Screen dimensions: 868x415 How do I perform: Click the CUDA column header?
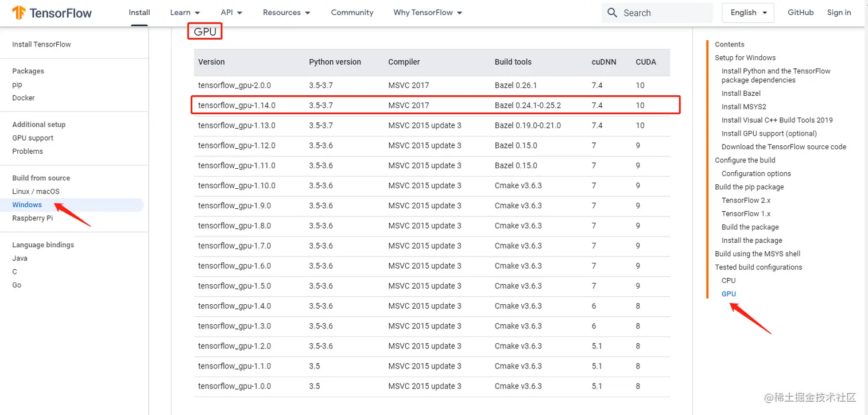click(x=646, y=62)
